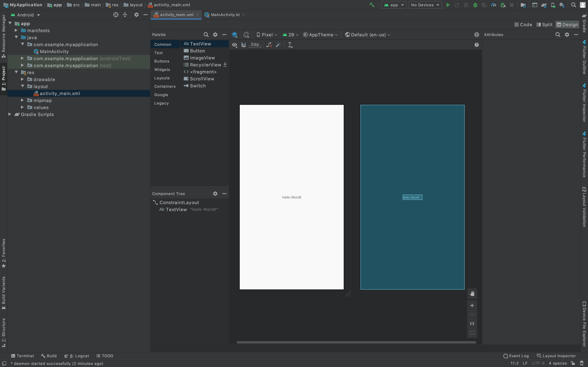Click the Make Project hammer icon
The height and width of the screenshot is (367, 588).
point(372,5)
